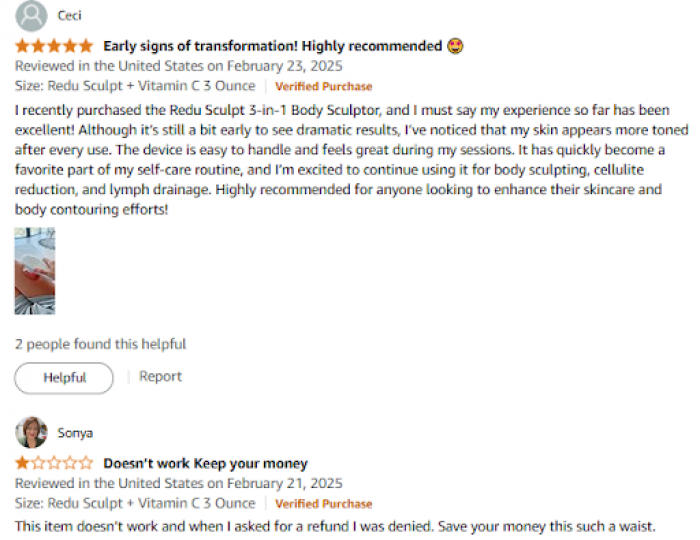Click the five-star rating on Ceci's review
700x540 pixels.
tap(54, 46)
